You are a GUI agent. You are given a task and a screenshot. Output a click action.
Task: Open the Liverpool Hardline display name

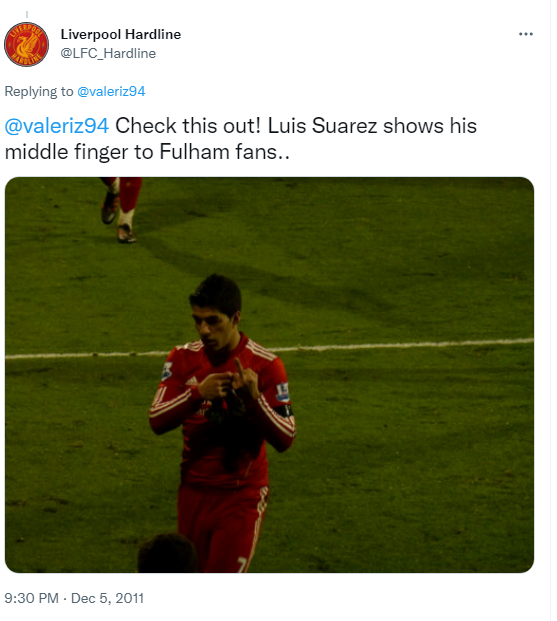121,34
